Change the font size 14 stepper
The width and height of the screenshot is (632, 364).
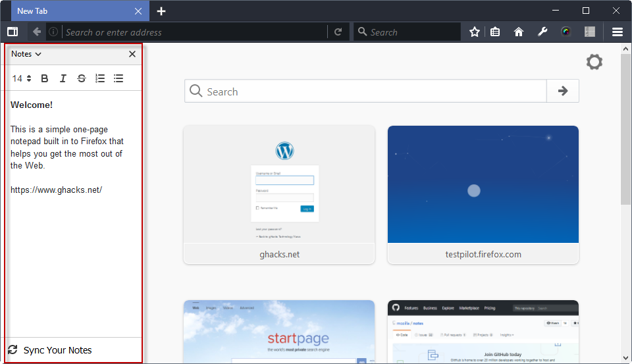pos(22,78)
